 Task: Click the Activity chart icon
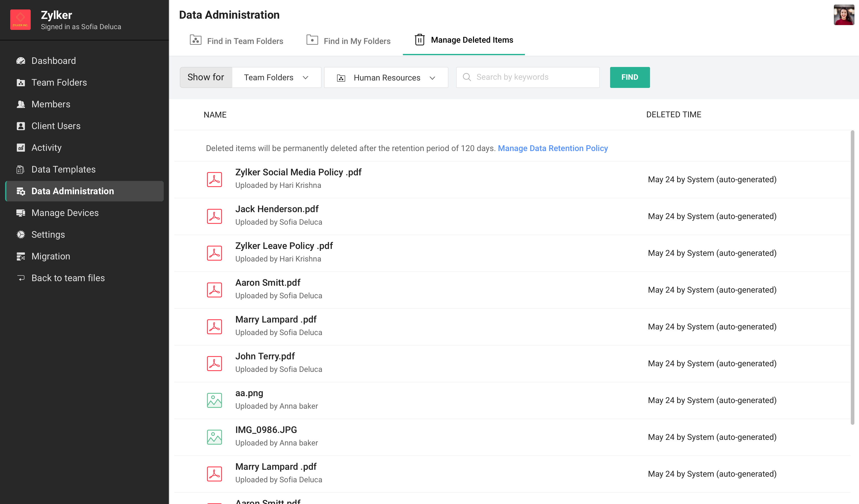(21, 148)
